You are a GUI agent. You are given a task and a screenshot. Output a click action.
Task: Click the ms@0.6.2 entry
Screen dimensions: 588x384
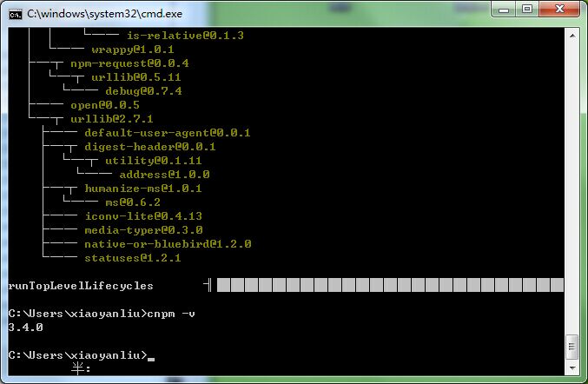133,202
